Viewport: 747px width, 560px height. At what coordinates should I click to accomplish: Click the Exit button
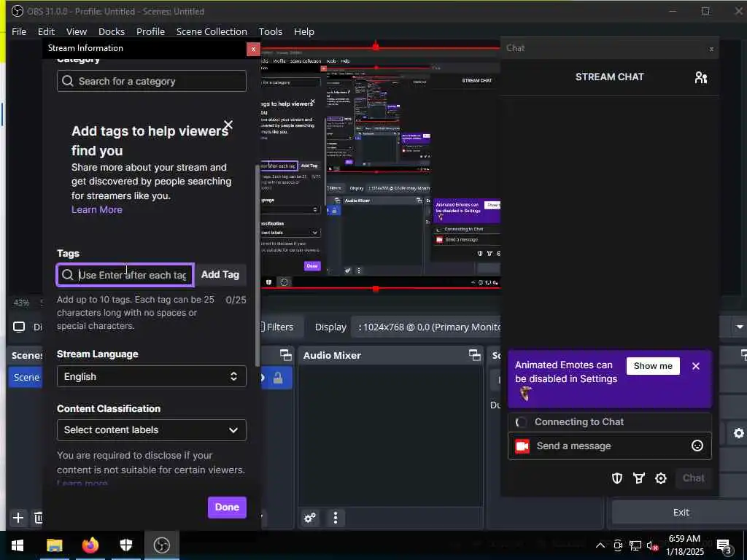point(681,513)
